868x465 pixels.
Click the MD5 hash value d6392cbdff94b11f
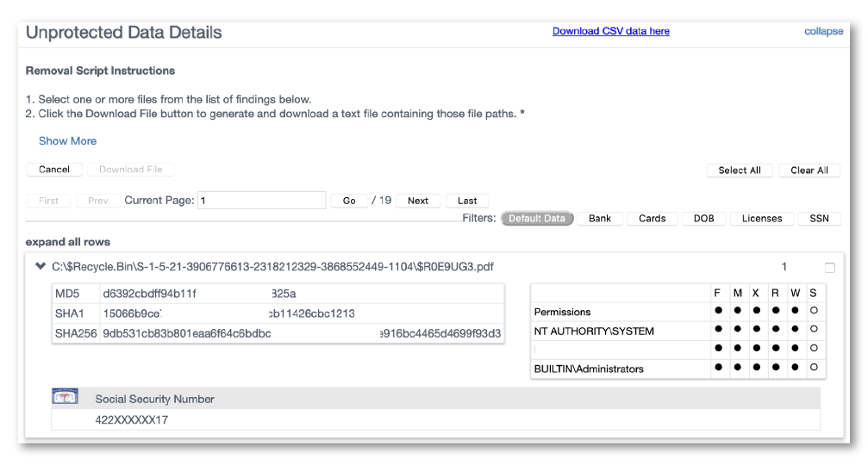pos(149,294)
